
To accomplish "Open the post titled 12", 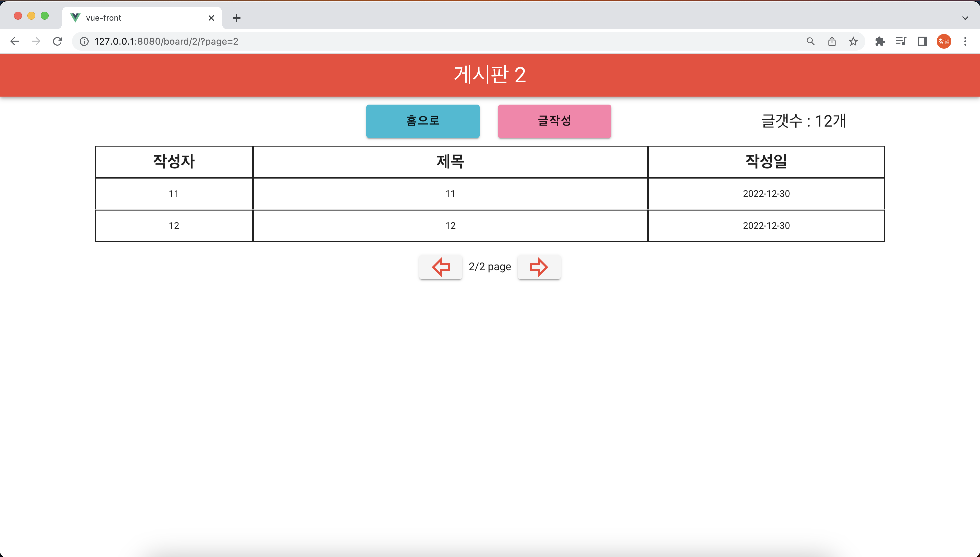I will (450, 226).
